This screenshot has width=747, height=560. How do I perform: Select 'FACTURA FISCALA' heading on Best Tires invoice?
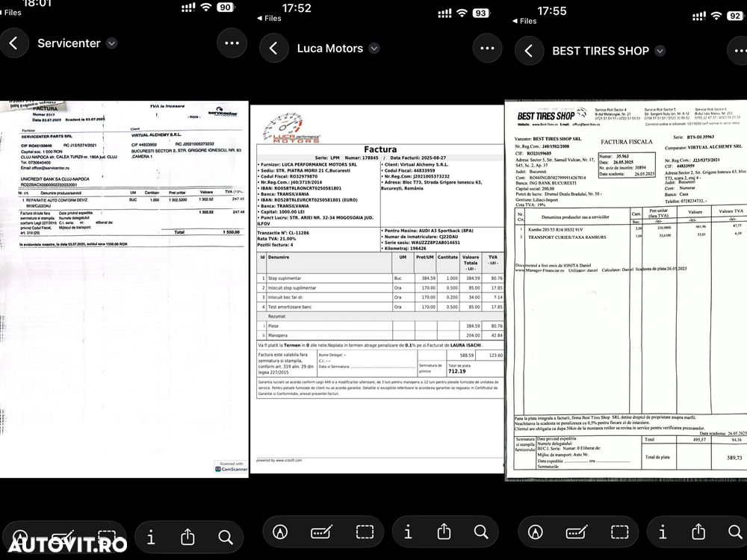click(x=627, y=142)
